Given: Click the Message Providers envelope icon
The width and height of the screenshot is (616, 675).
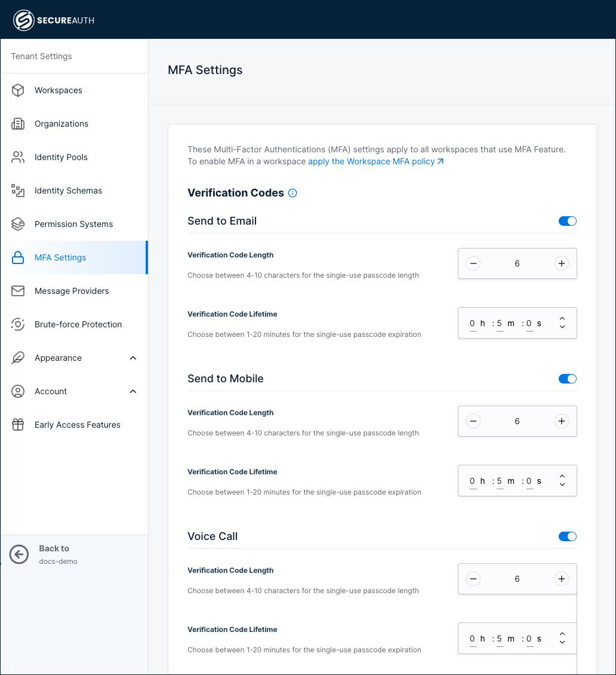Looking at the screenshot, I should (x=18, y=291).
